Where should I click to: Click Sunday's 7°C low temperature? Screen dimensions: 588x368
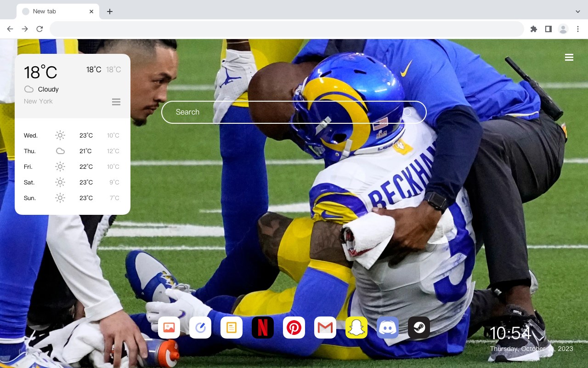(114, 198)
